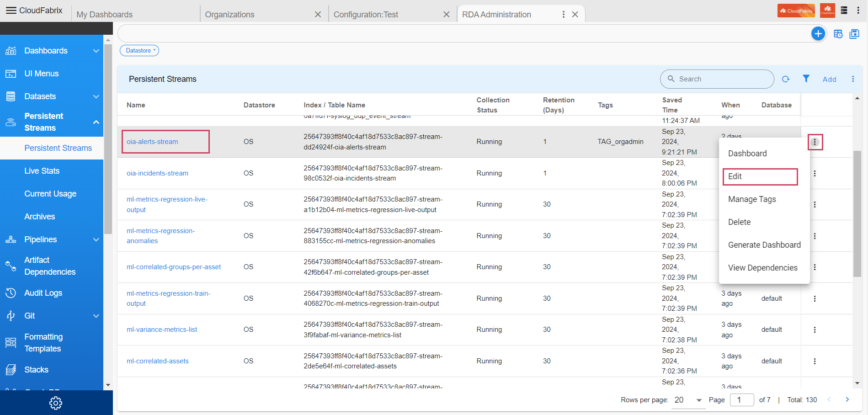
Task: Open the oia-incidents-stream link
Action: tap(157, 173)
